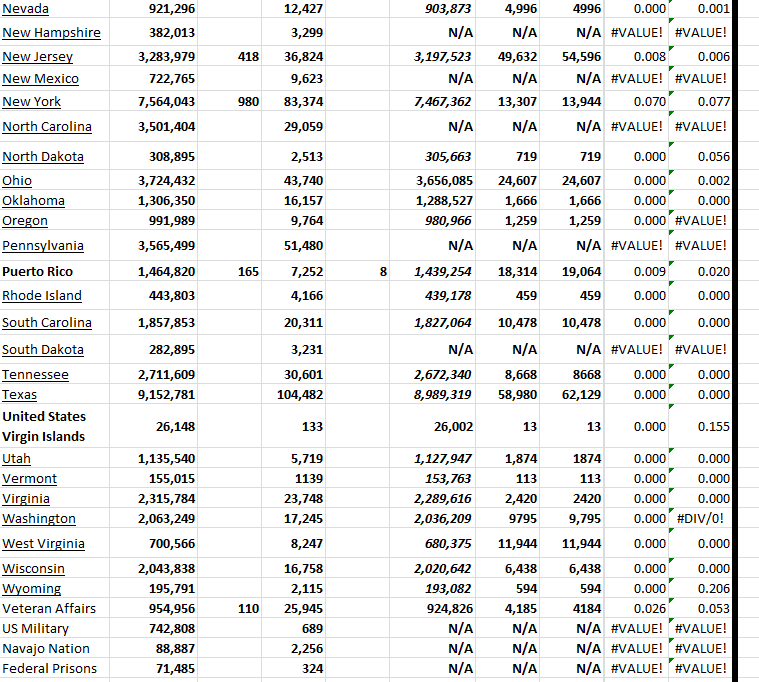759x682 pixels.
Task: Click the Veteran Affairs label cell
Action: (x=49, y=608)
